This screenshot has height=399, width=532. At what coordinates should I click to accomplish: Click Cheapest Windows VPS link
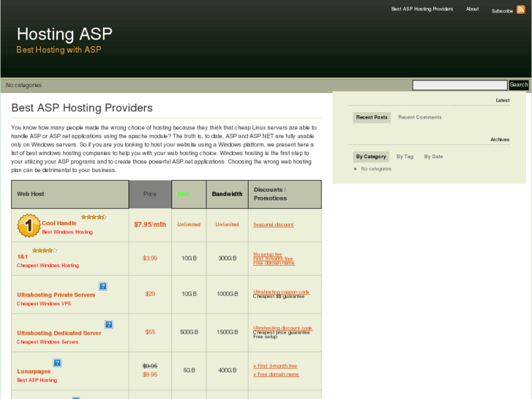[44, 304]
